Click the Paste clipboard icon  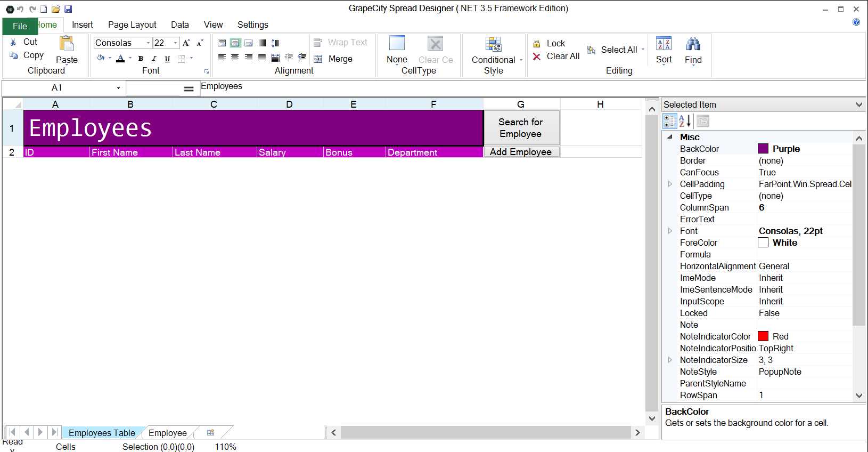click(x=67, y=44)
